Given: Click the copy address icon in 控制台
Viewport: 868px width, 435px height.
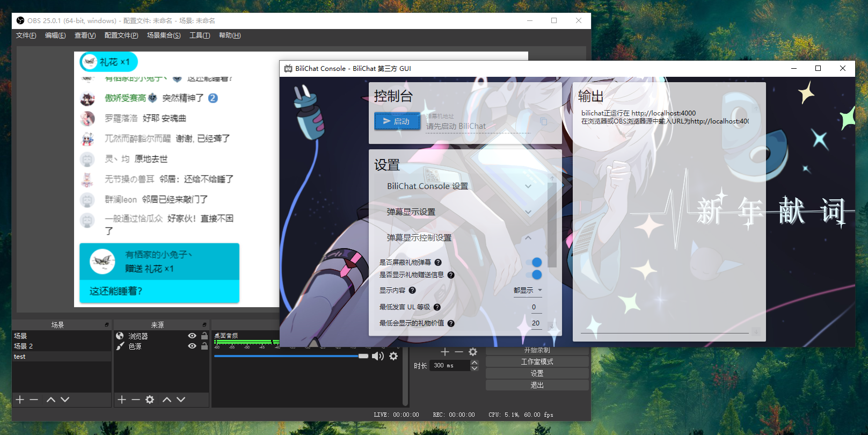Looking at the screenshot, I should [544, 121].
